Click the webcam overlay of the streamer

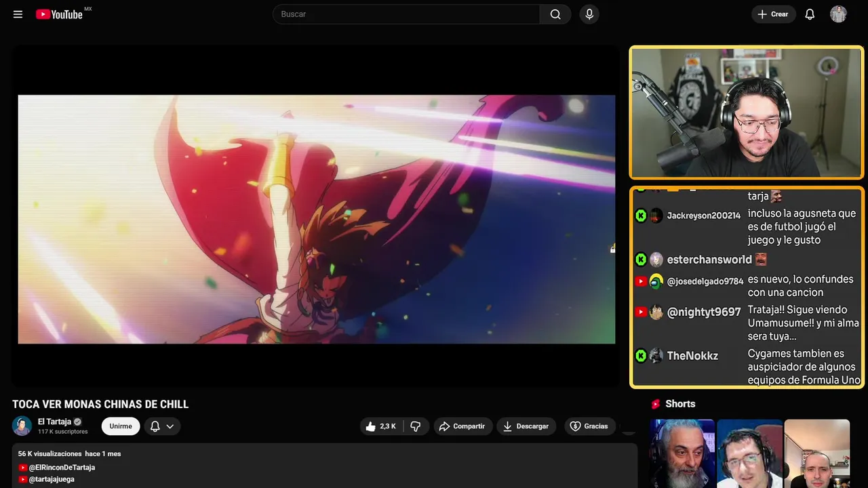pos(747,113)
